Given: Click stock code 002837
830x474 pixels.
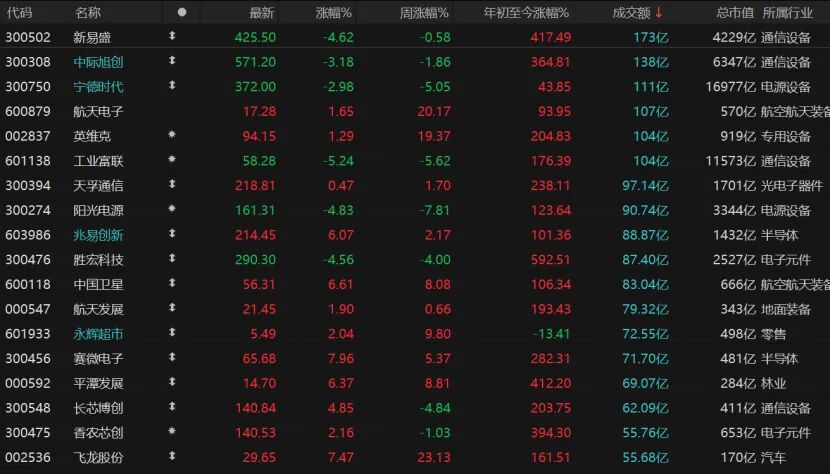Looking at the screenshot, I should (x=28, y=136).
